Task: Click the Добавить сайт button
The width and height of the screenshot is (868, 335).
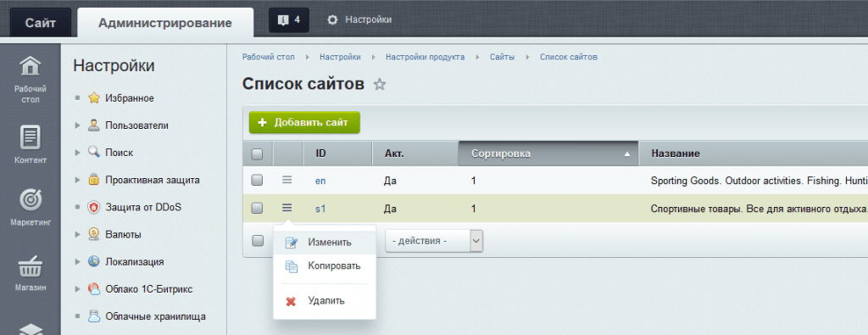Action: point(304,122)
